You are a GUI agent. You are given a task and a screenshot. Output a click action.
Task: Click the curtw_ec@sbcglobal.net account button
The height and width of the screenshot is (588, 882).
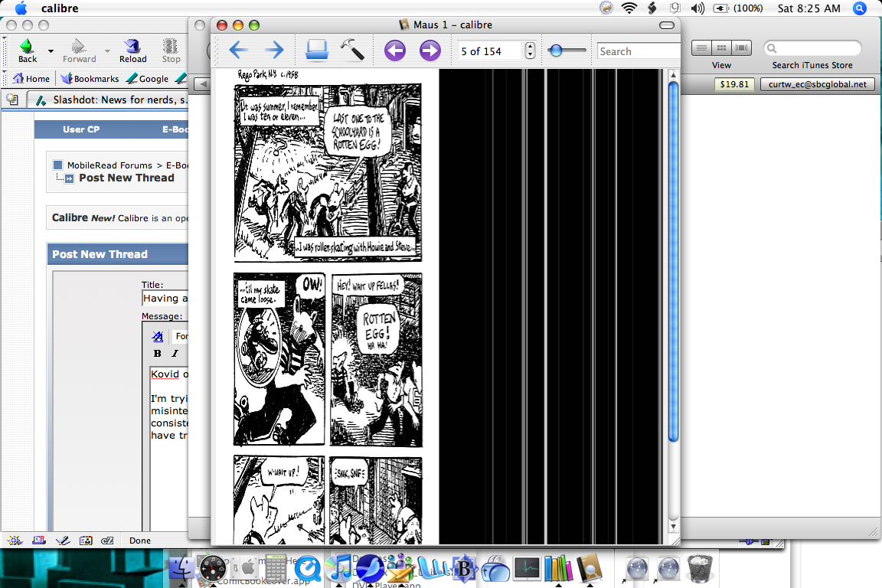tap(818, 84)
